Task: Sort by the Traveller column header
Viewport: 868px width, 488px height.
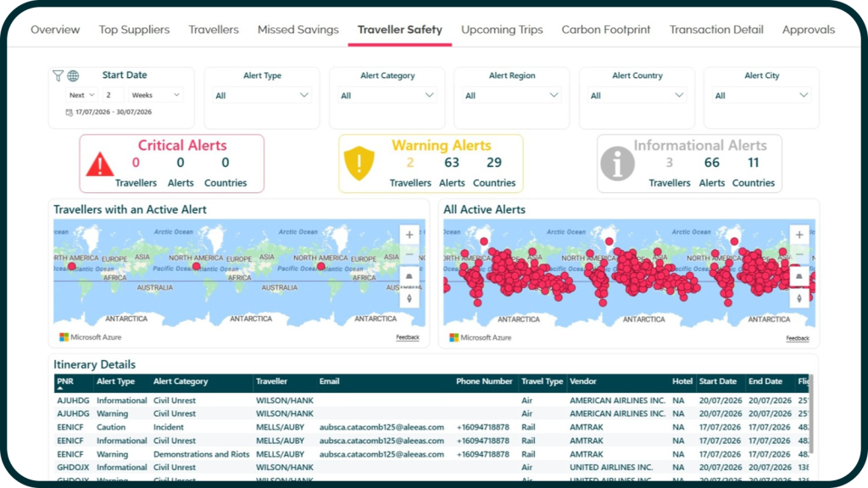Action: pyautogui.click(x=271, y=381)
